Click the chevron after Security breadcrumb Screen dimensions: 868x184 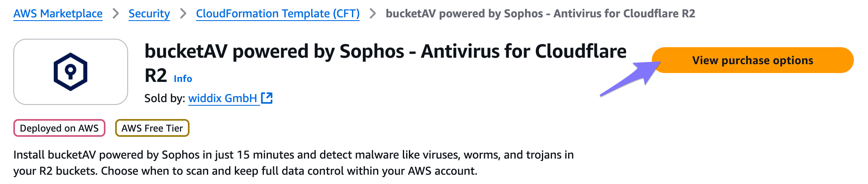tap(183, 14)
